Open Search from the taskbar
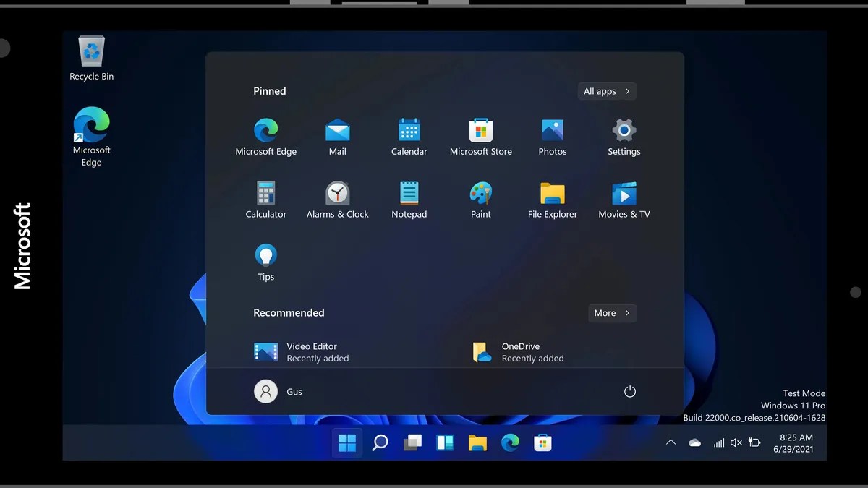Image resolution: width=868 pixels, height=488 pixels. coord(380,442)
